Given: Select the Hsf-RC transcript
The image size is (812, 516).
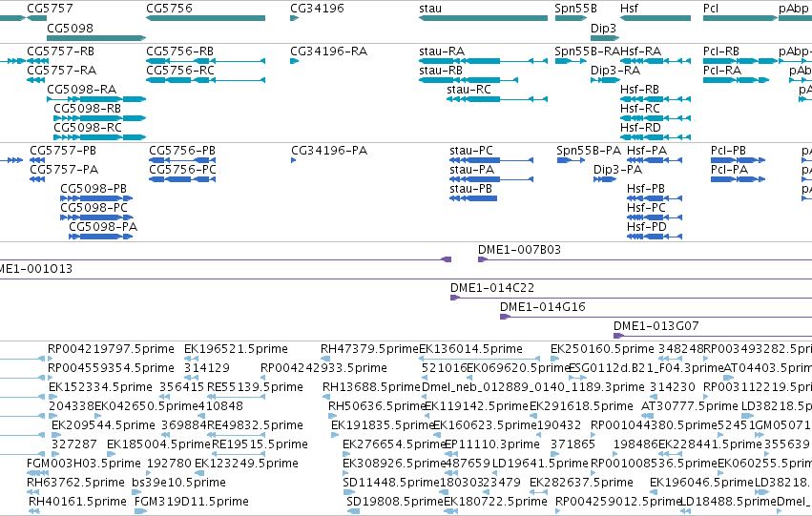Looking at the screenshot, I should 656,118.
